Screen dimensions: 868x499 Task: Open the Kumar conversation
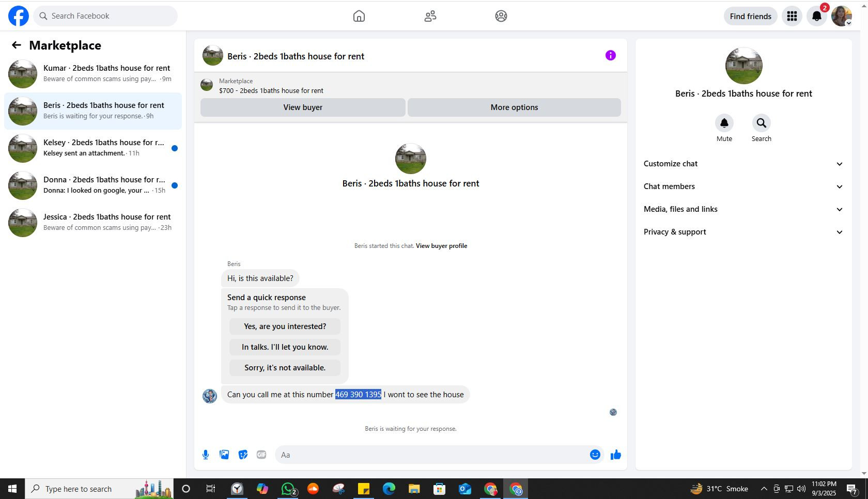(x=93, y=73)
